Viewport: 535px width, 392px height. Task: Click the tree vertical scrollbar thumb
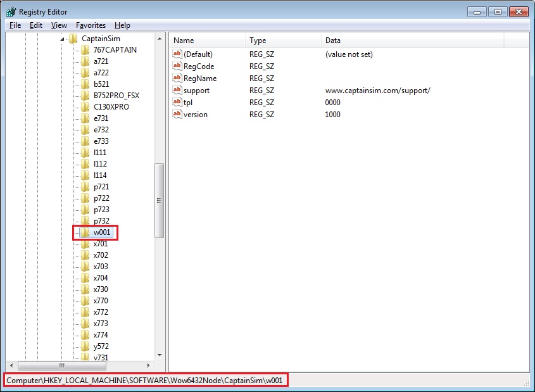(160, 201)
